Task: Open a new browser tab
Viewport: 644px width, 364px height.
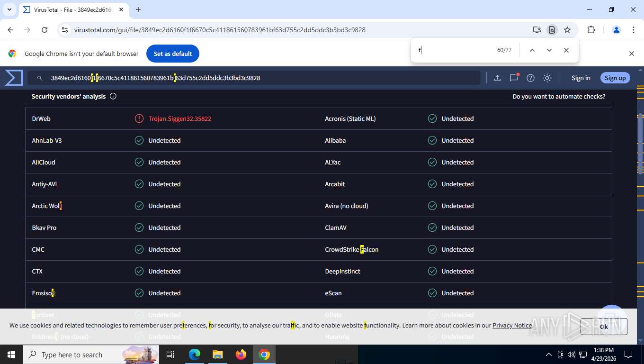Action: pos(138,9)
